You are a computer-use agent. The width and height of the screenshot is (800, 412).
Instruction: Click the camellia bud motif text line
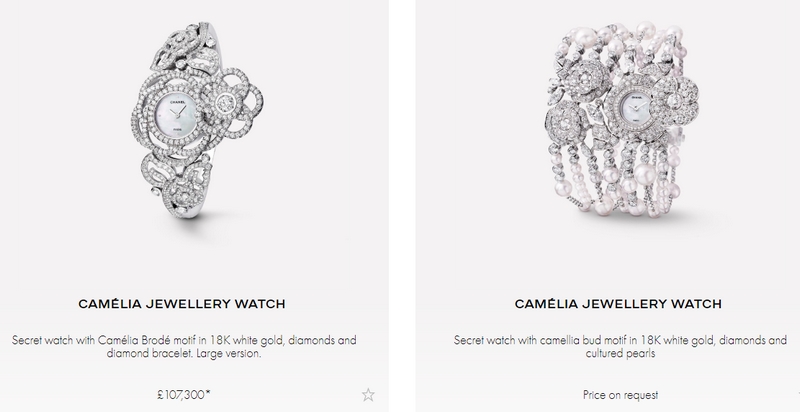click(x=620, y=340)
